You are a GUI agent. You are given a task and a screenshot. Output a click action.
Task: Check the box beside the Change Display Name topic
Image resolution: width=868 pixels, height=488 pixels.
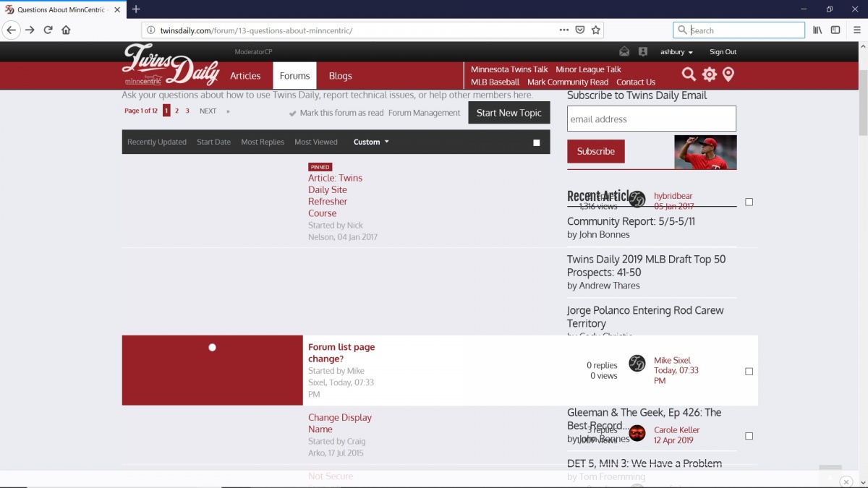(x=749, y=436)
